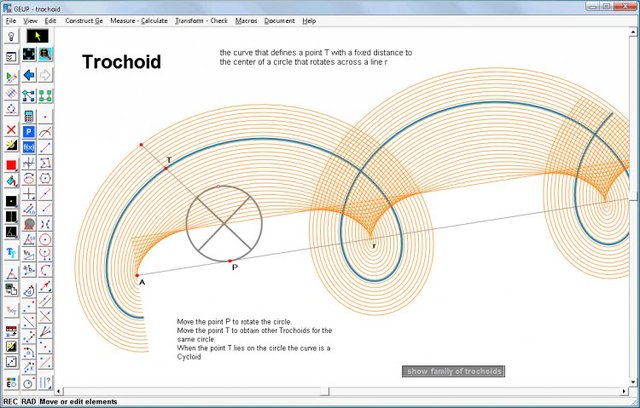Select the ellipse with arrow tool
Screen dimensions: 640x408
[x=29, y=178]
